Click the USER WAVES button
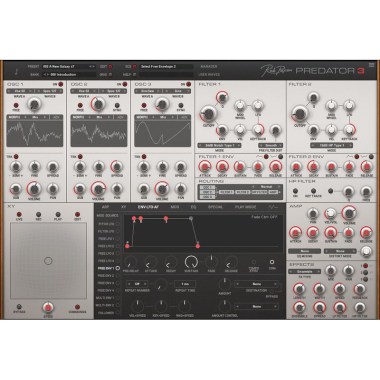380x380 pixels. pyautogui.click(x=209, y=75)
